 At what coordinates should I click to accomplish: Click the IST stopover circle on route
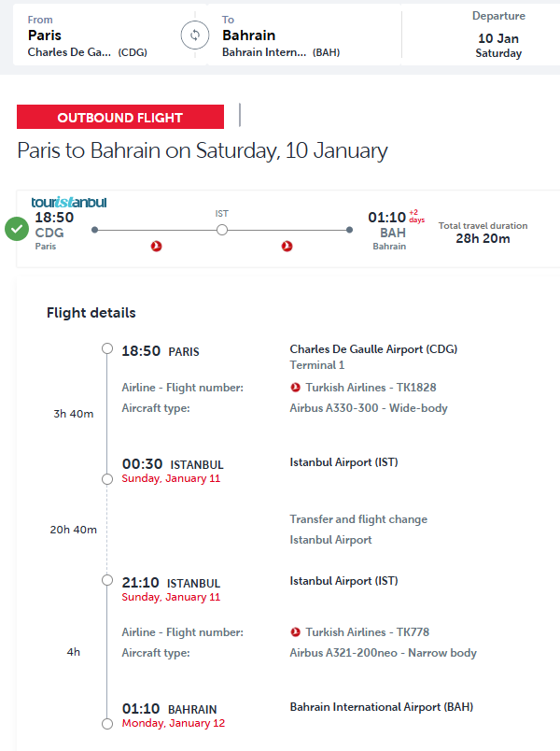pos(222,229)
